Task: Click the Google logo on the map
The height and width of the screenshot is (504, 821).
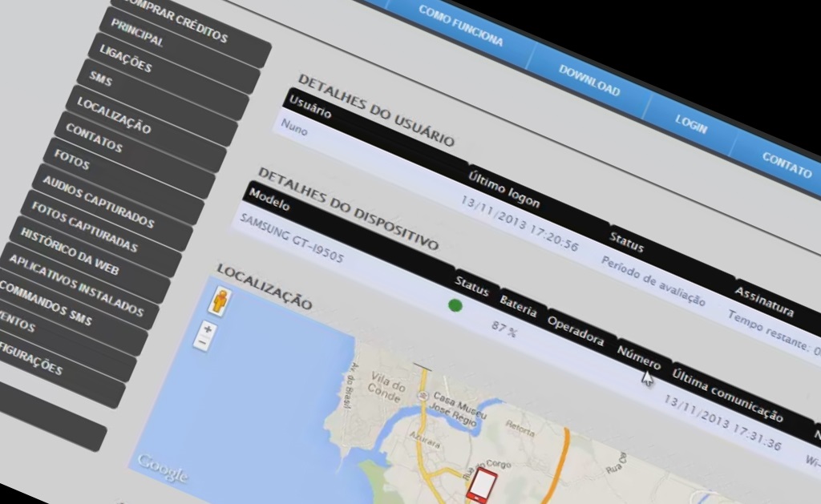Action: (162, 468)
